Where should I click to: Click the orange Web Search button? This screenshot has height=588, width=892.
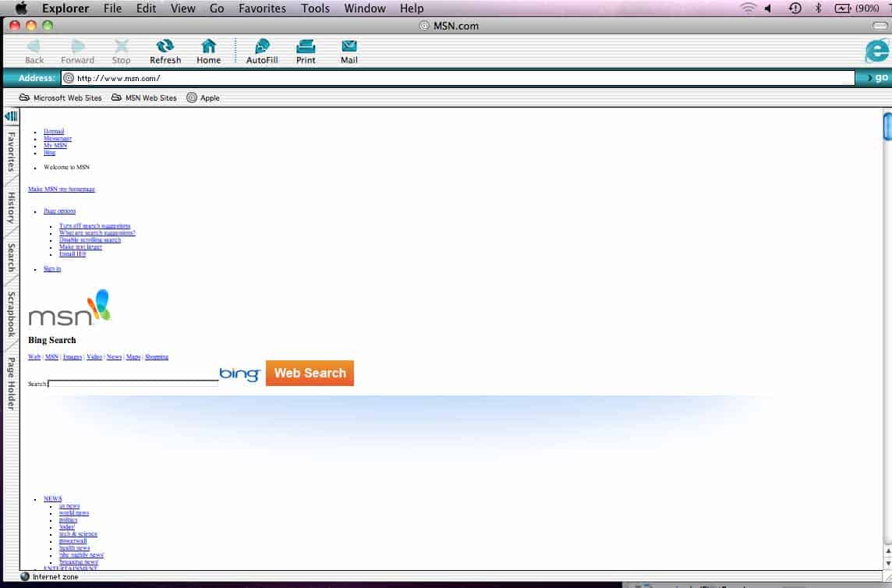pyautogui.click(x=310, y=373)
